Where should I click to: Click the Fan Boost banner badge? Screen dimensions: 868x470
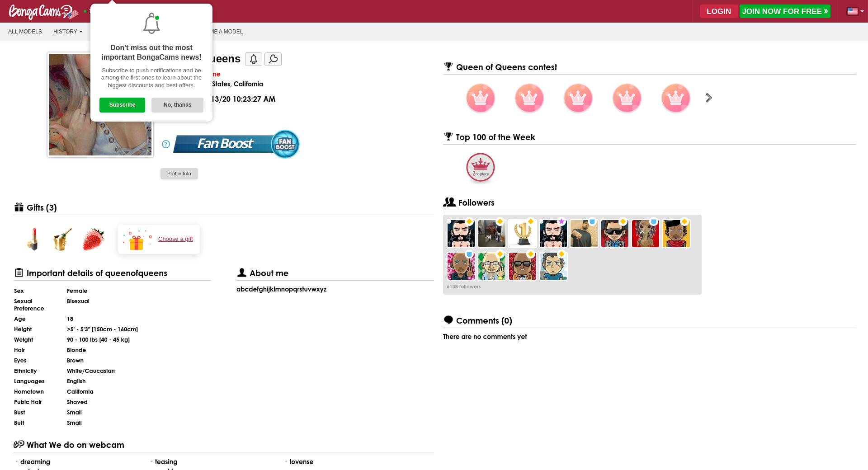click(x=236, y=144)
